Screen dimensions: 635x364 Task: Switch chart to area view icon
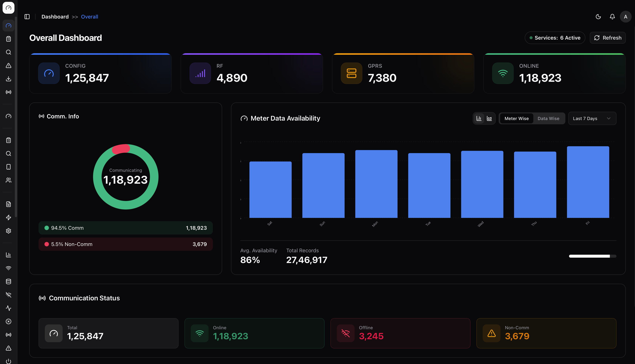point(489,118)
